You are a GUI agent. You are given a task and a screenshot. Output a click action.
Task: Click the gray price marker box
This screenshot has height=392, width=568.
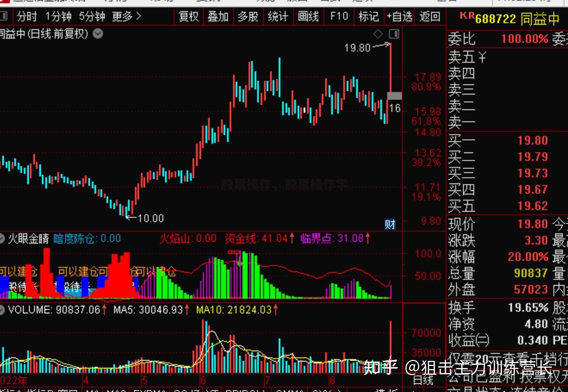click(x=394, y=96)
